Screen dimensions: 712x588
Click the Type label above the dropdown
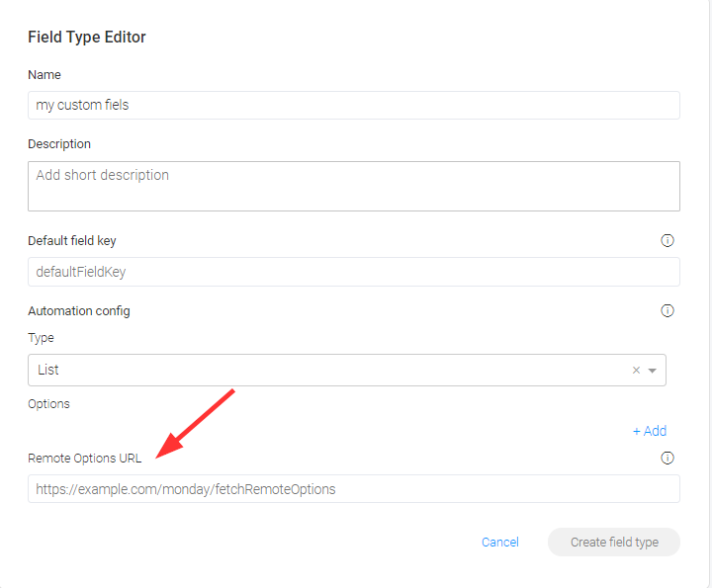pos(41,338)
